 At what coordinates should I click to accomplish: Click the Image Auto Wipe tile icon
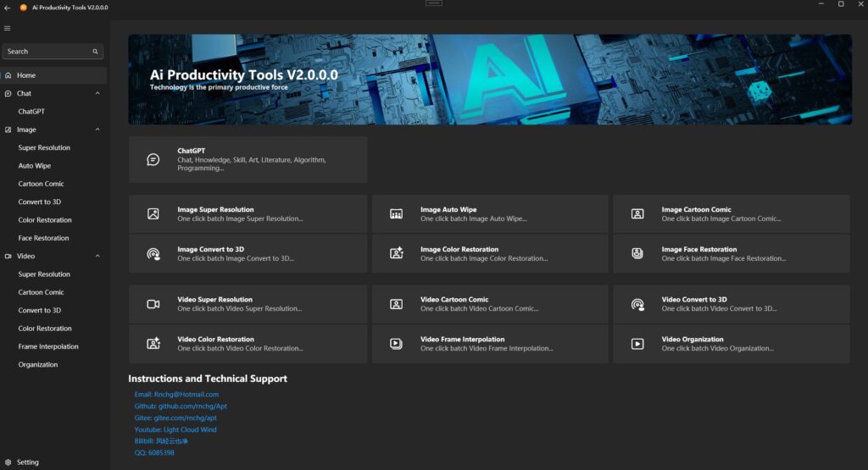pyautogui.click(x=396, y=214)
